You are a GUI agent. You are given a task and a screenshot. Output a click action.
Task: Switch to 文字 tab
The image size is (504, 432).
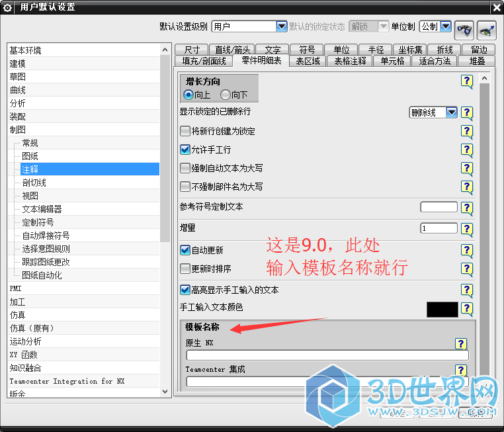click(273, 50)
